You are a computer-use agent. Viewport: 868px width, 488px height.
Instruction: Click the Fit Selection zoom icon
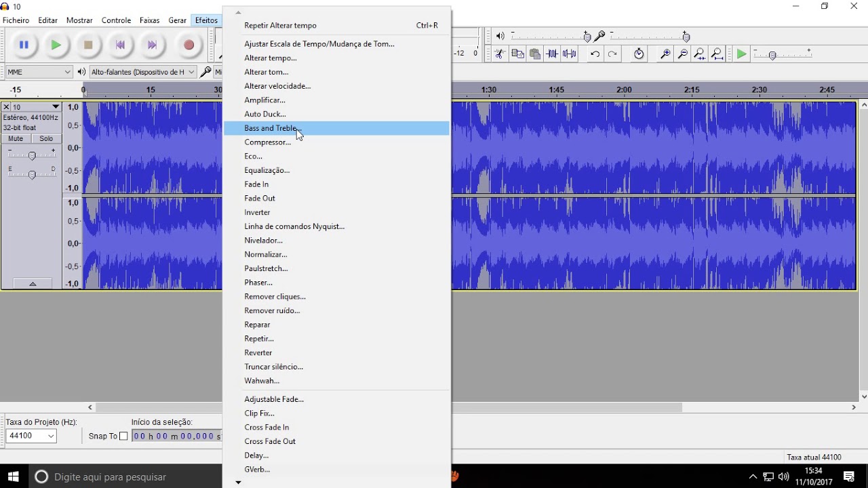tap(700, 54)
